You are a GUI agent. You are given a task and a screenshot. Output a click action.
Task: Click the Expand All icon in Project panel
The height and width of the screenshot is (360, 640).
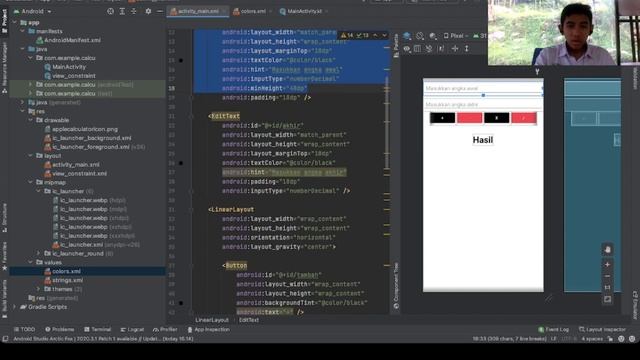pyautogui.click(x=122, y=11)
